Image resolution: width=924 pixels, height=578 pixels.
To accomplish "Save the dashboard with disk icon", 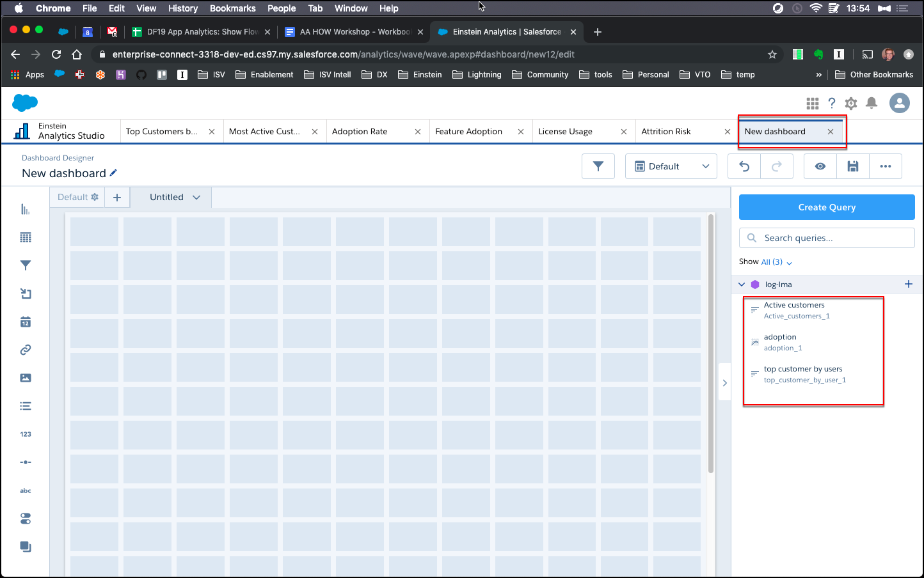I will coord(853,166).
